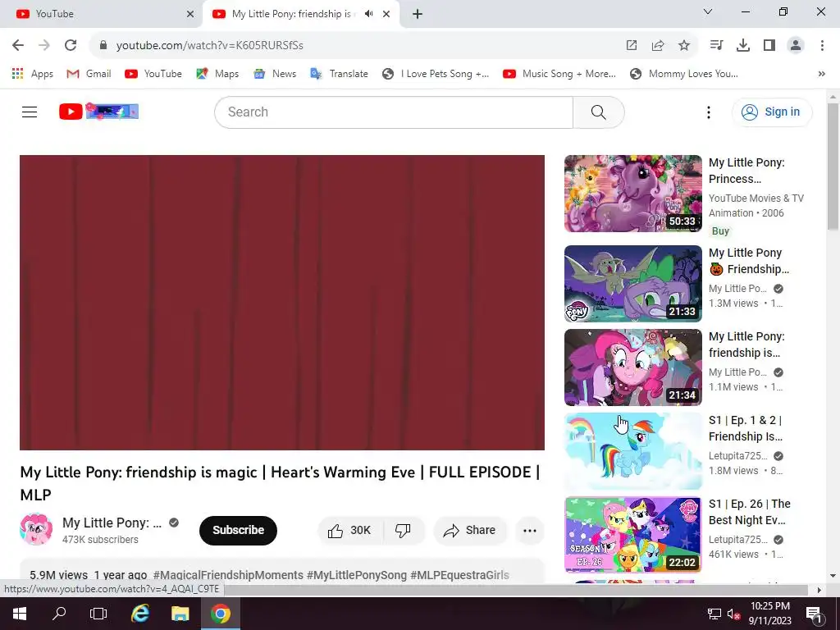Open Rainbow Dash S1 Ep. 1 & 2 thumbnail

[x=632, y=451]
